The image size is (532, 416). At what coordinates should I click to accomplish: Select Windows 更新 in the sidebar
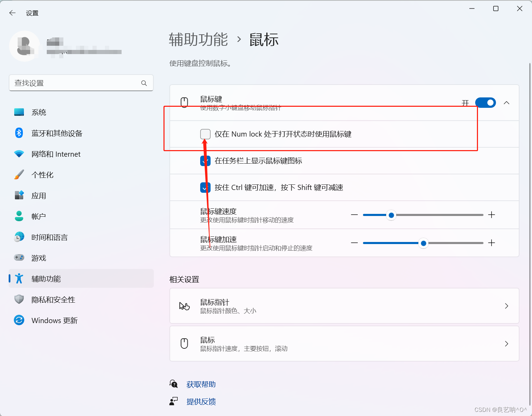[x=81, y=320]
